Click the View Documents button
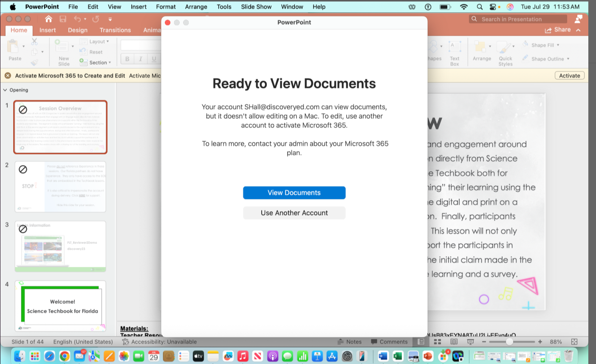The width and height of the screenshot is (596, 364). pyautogui.click(x=294, y=193)
